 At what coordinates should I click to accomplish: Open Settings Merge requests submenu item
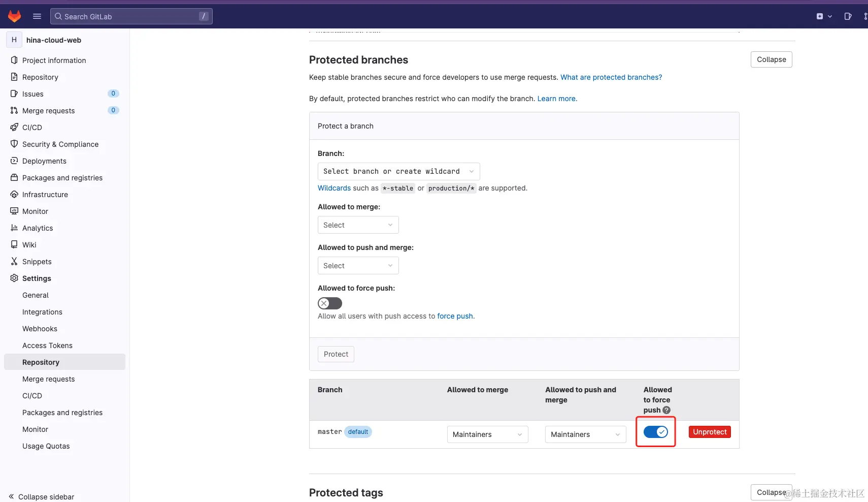click(48, 379)
